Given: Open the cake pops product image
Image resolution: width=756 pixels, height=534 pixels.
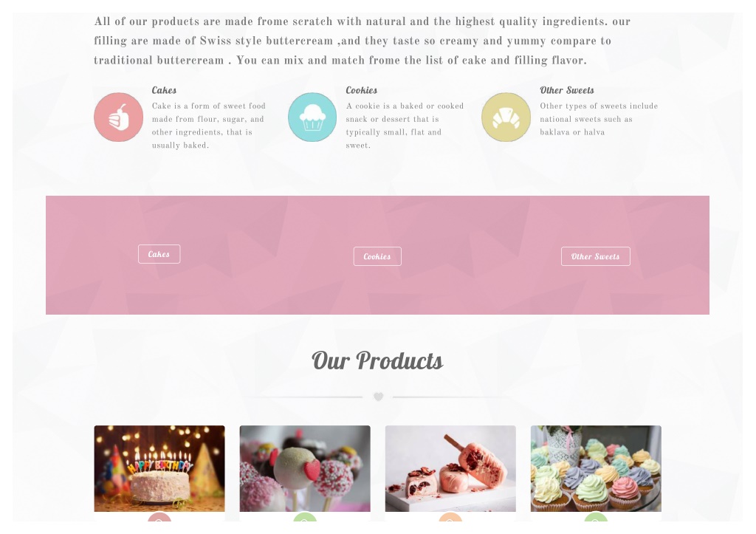Looking at the screenshot, I should pos(305,468).
